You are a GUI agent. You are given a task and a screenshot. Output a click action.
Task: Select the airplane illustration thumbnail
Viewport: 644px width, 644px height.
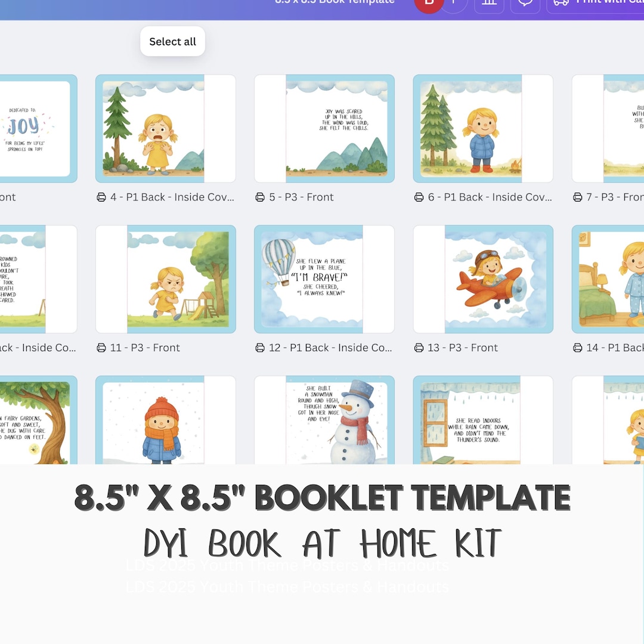point(483,278)
